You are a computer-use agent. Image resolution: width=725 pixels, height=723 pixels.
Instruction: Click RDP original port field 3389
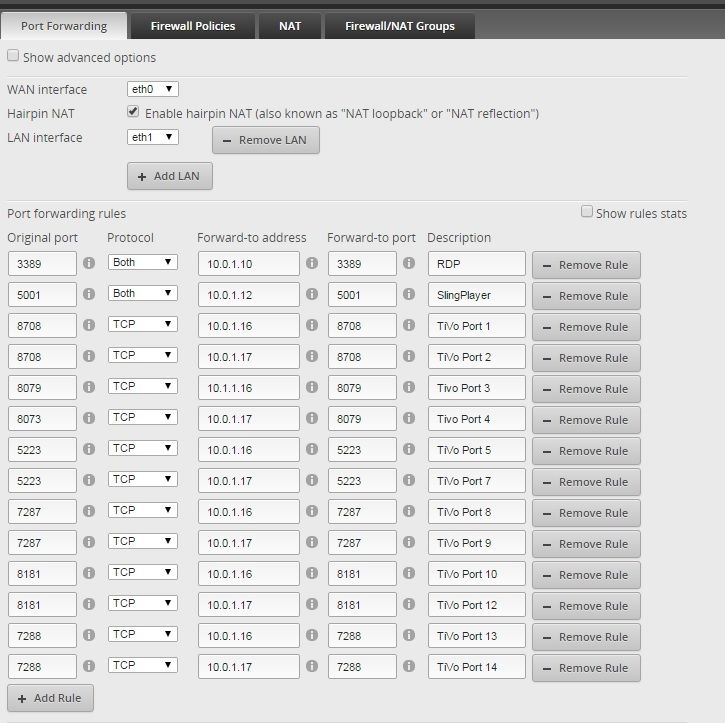[42, 263]
